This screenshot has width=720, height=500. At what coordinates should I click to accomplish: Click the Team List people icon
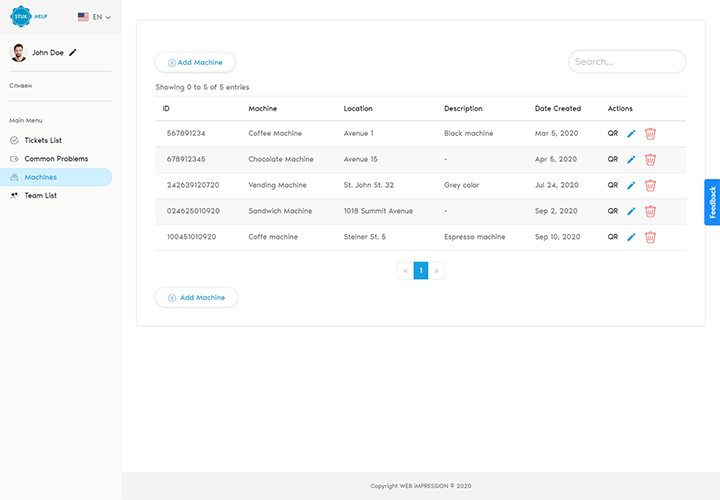[14, 196]
